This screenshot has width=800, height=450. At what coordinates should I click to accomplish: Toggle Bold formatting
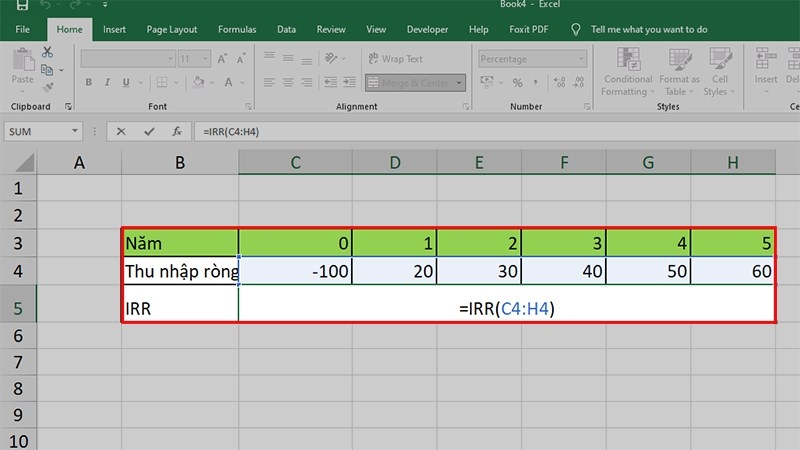pyautogui.click(x=89, y=82)
